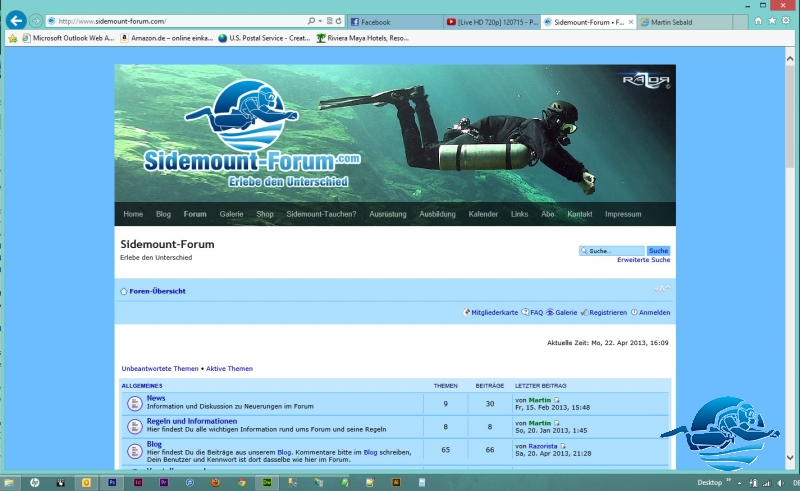
Task: Open the Blog forum title
Action: 154,444
